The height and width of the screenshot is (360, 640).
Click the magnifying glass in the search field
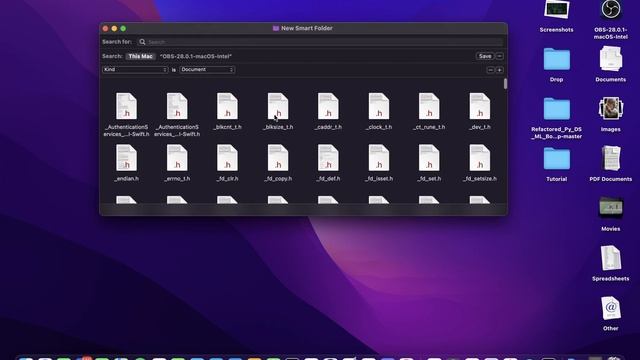142,42
